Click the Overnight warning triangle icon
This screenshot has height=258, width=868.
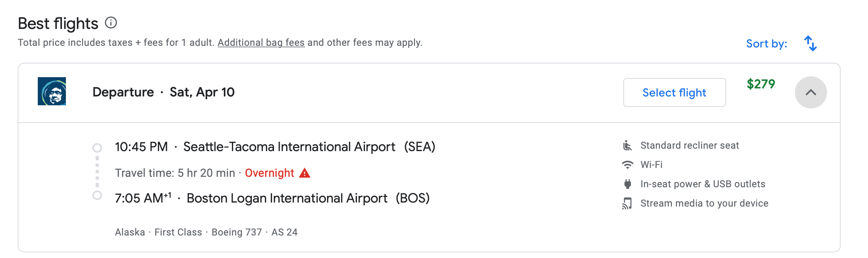point(304,173)
